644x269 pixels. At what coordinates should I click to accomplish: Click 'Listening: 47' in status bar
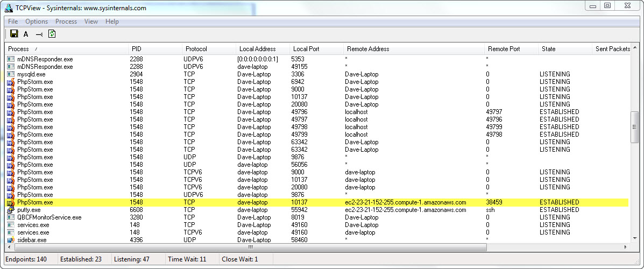(131, 259)
